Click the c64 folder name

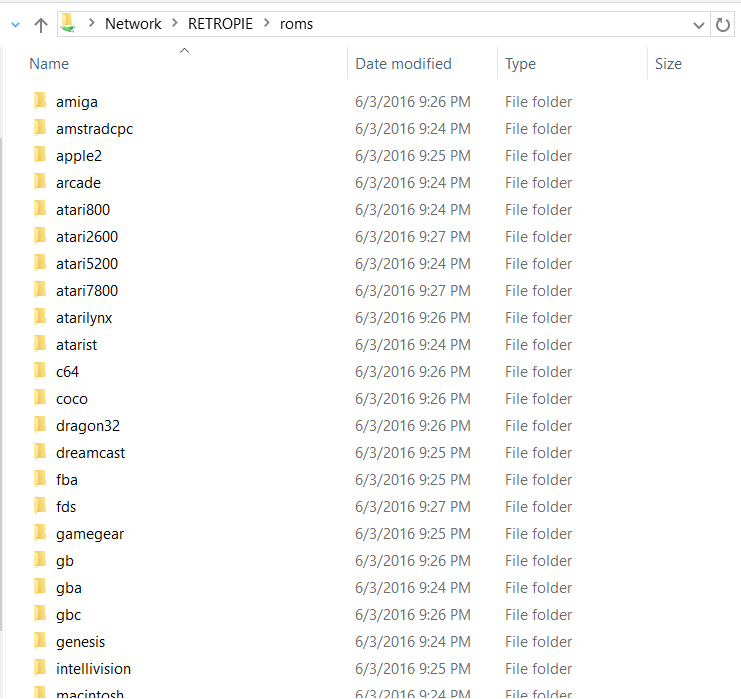point(68,372)
